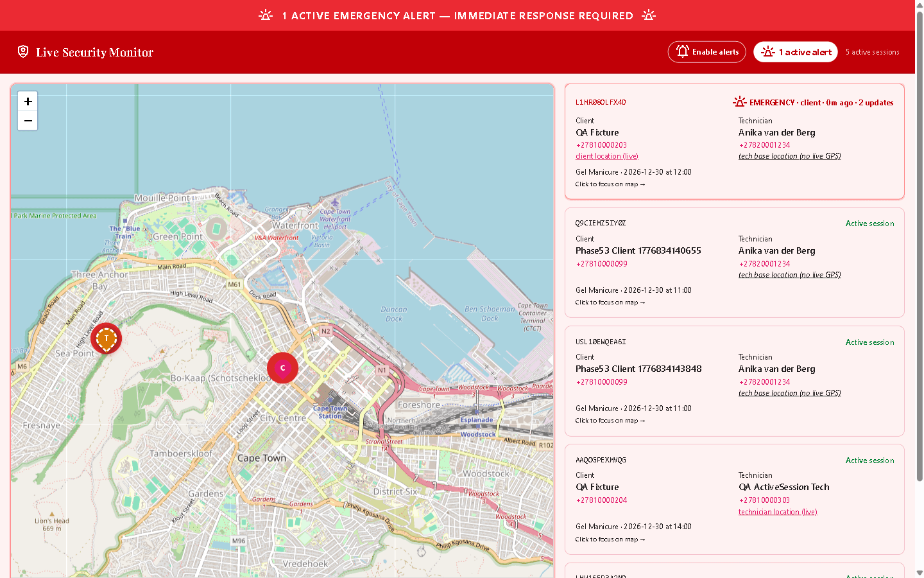This screenshot has width=924, height=578.
Task: Zoom in on the map
Action: click(x=28, y=101)
